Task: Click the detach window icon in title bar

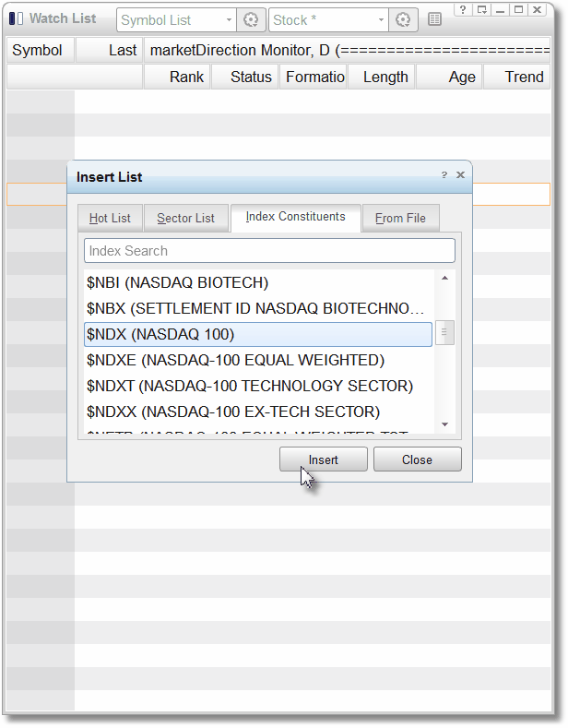Action: (481, 9)
